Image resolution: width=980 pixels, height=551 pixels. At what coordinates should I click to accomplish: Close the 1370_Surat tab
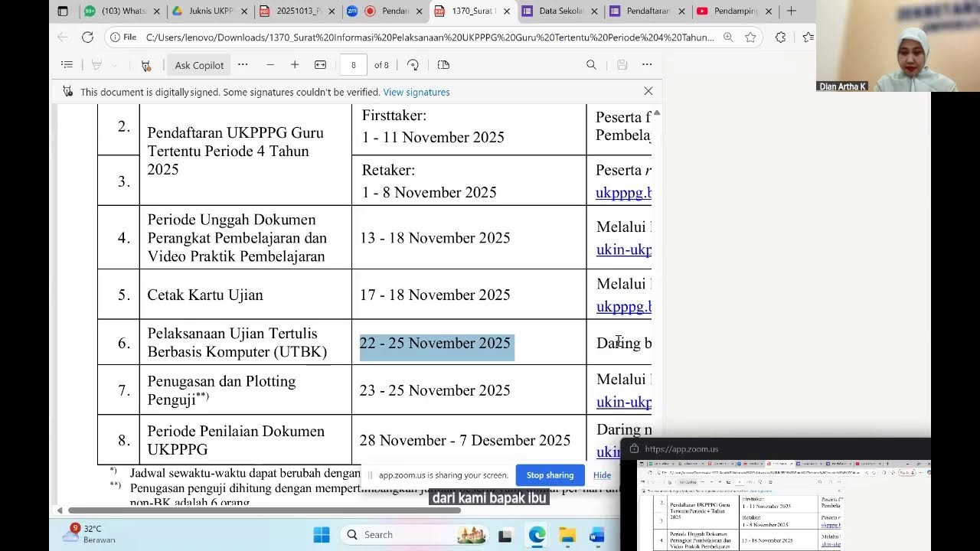507,11
